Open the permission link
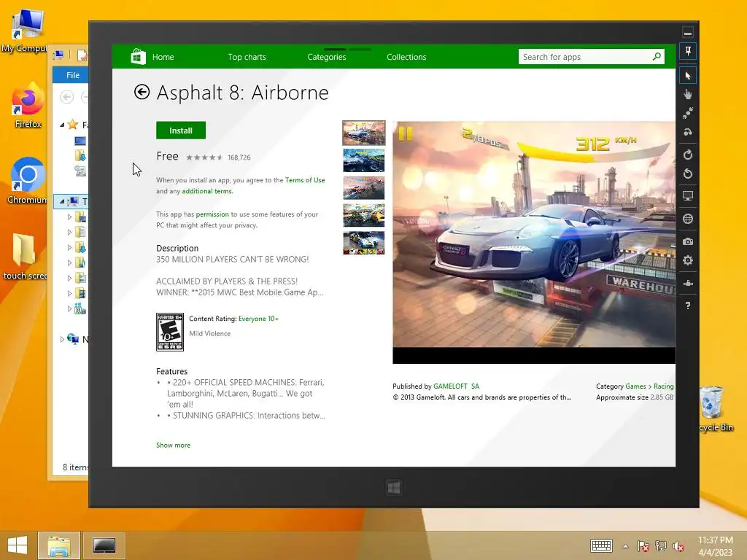747x560 pixels. pos(212,214)
